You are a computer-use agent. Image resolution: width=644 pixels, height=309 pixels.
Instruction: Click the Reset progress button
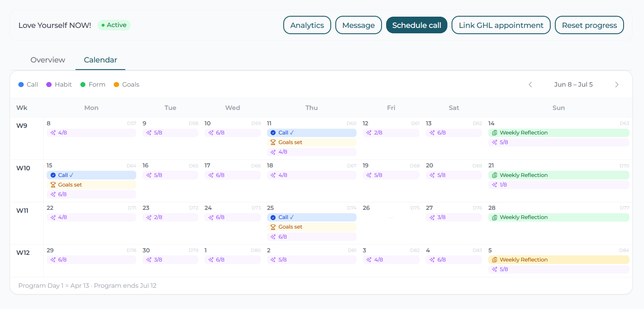pyautogui.click(x=589, y=25)
